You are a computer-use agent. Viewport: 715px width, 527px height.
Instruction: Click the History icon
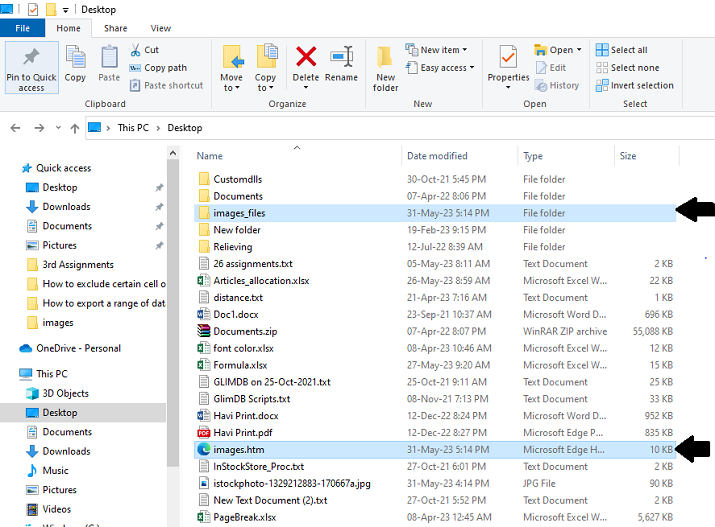541,85
